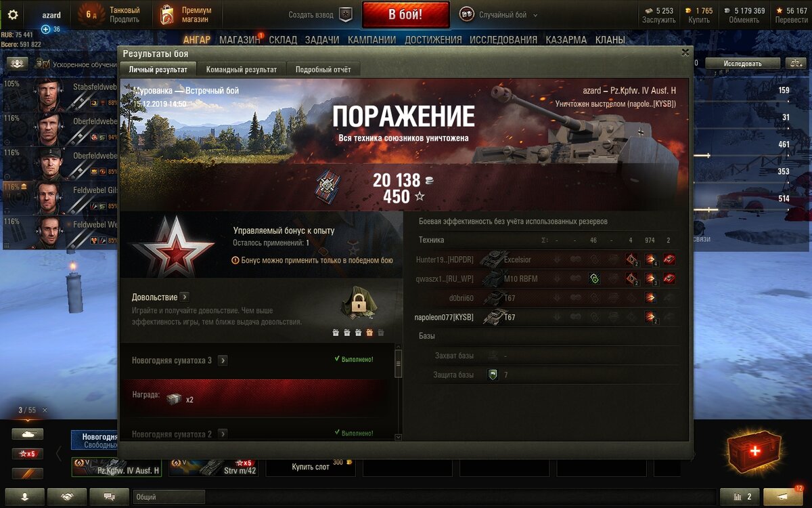Open the platoon creation badge icon
Screen dimensions: 812x508
(345, 14)
